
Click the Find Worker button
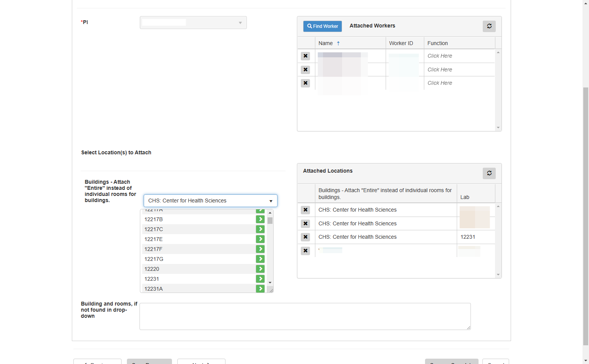pos(323,26)
